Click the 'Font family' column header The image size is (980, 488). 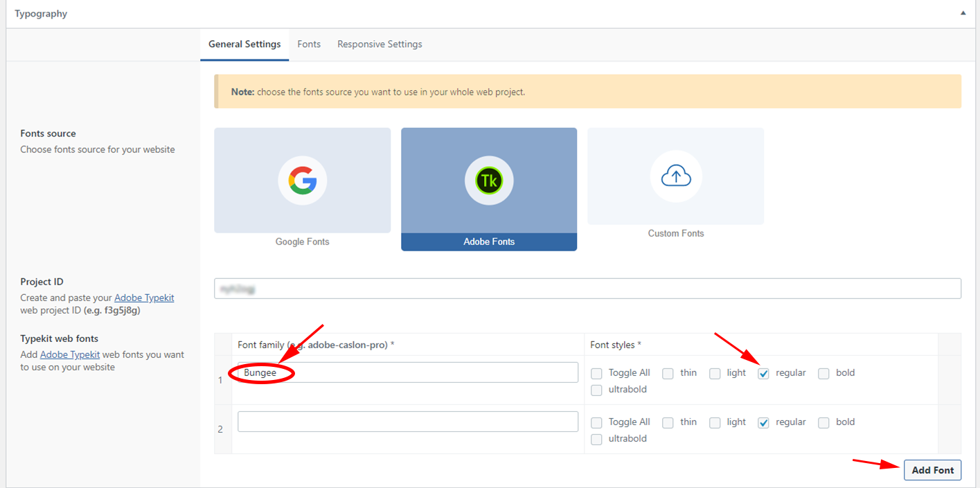point(316,345)
